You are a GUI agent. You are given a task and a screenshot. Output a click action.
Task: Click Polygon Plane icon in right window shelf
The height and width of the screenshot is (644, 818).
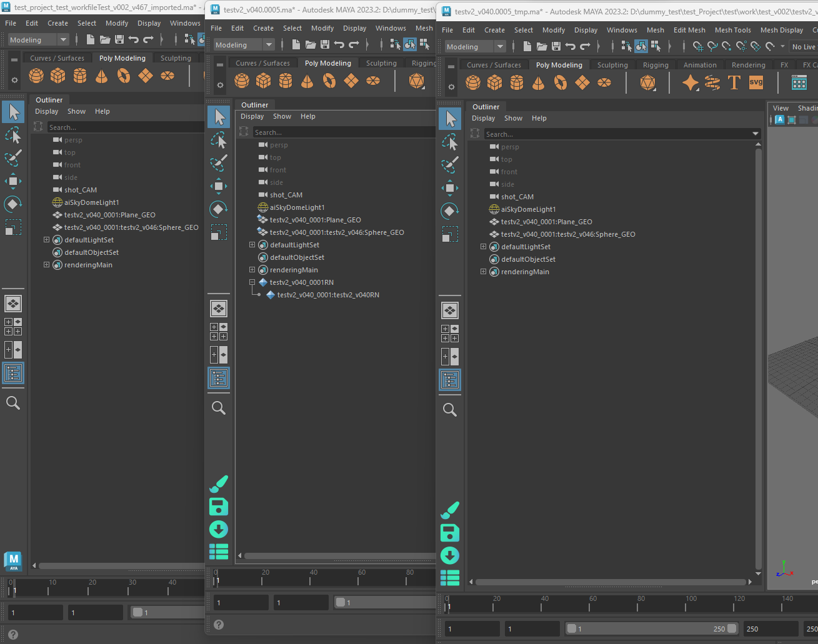coord(582,82)
